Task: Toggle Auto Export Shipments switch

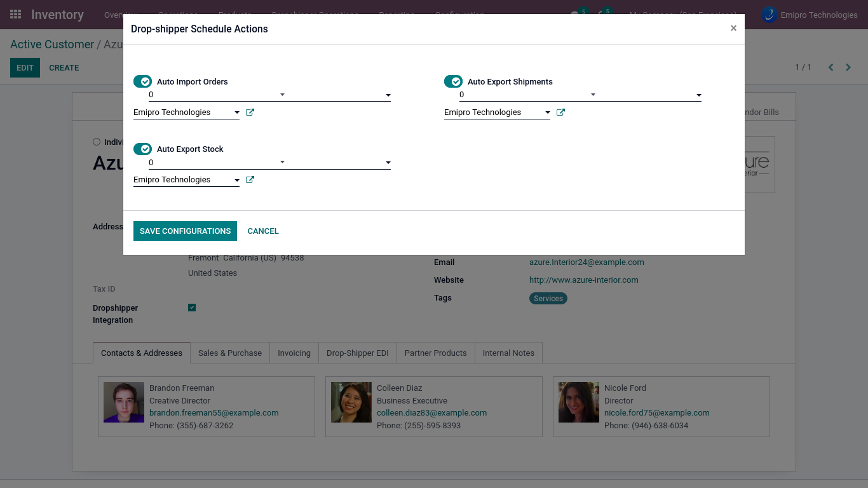Action: point(453,81)
